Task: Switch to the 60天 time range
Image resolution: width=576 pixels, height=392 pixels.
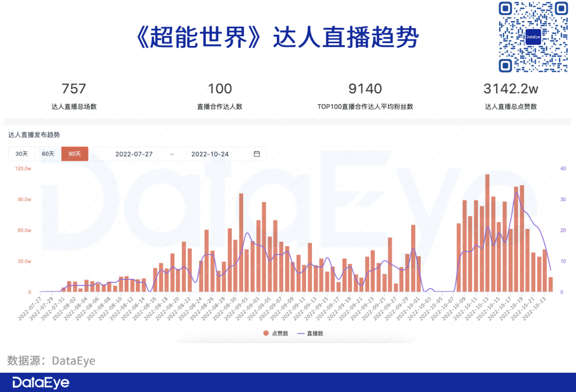Action: tap(48, 154)
